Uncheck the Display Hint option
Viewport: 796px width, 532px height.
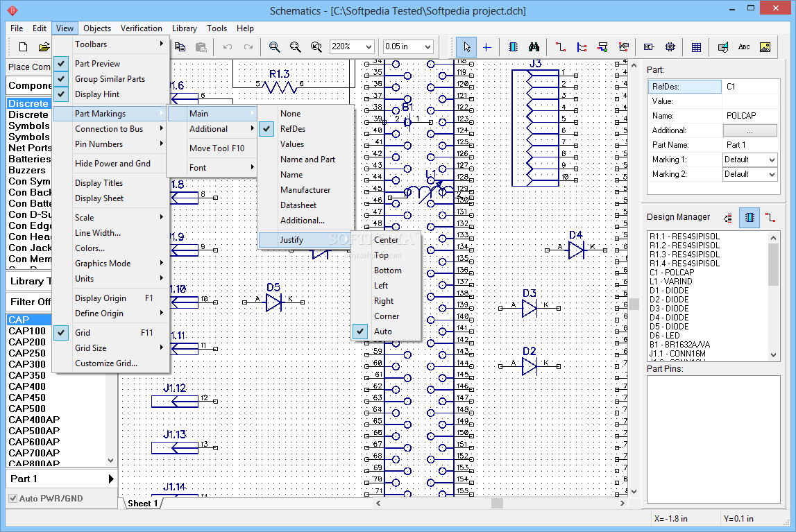tap(97, 94)
